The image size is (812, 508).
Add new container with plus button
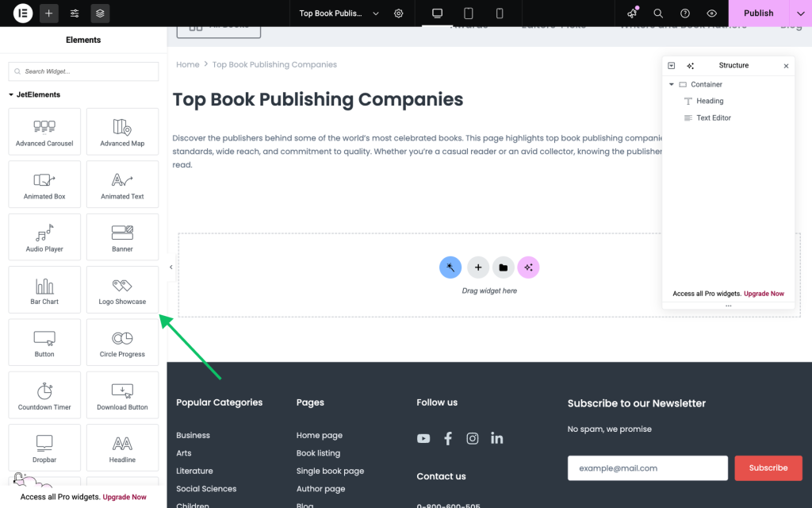tap(478, 267)
